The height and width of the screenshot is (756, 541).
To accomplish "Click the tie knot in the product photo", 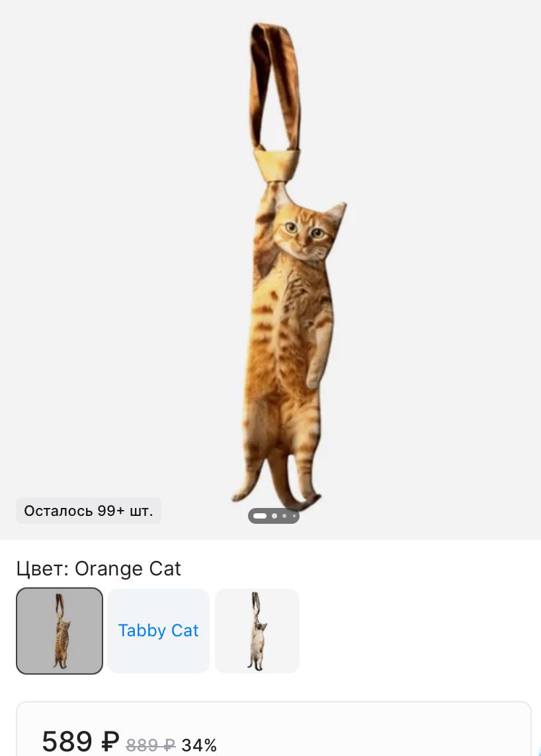I will 276,165.
